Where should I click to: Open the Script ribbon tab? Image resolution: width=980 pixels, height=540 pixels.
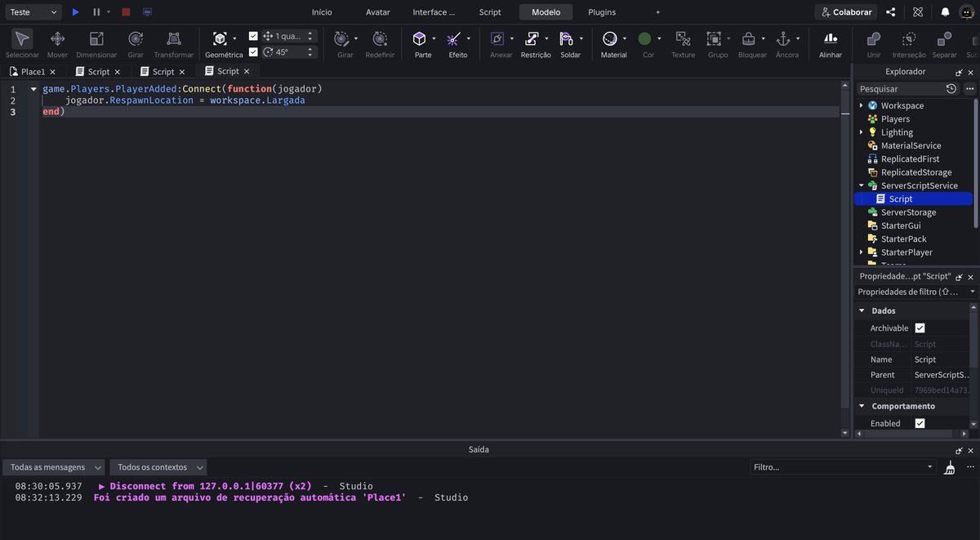490,12
